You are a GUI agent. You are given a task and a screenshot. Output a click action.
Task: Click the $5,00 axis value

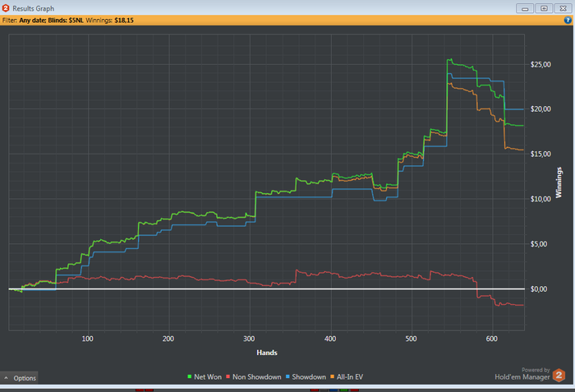pos(539,244)
